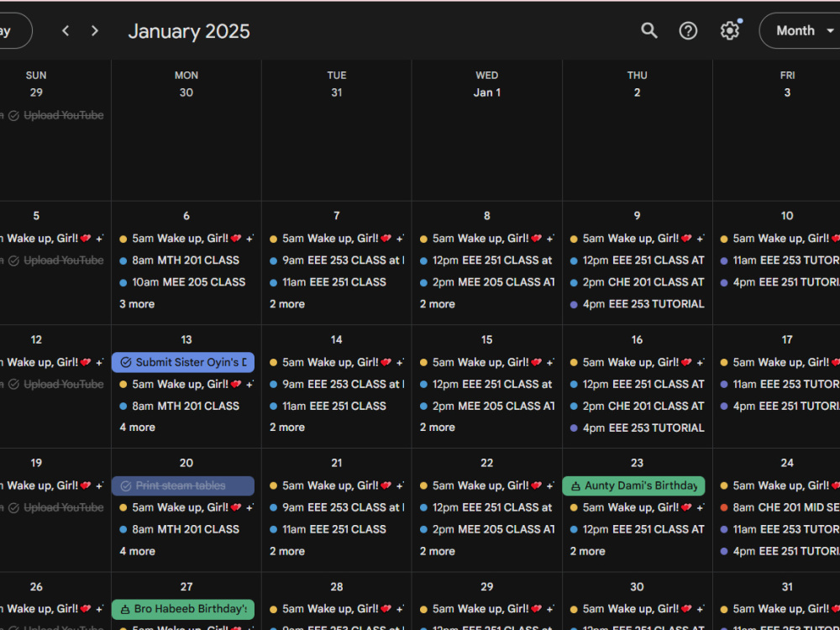
Task: Show 2 more events on January 8
Action: tap(437, 304)
